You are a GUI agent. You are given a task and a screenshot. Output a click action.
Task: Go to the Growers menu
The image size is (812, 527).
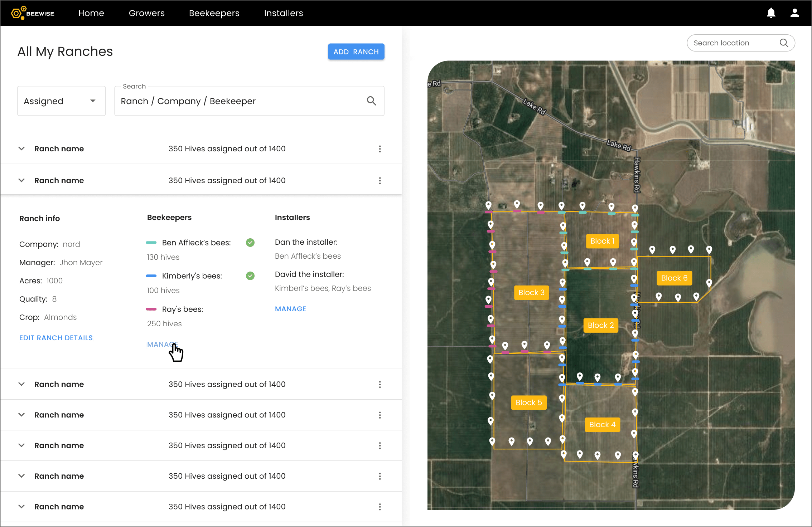coord(146,13)
